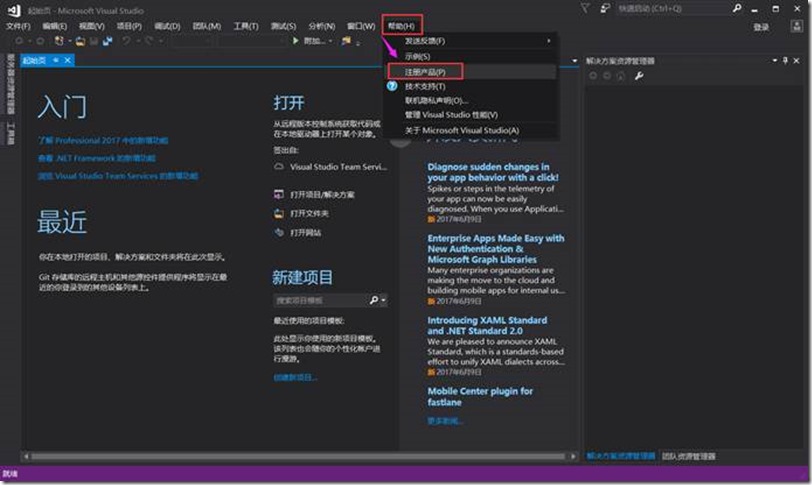Click the Professional 2017 new features link
This screenshot has height=485, width=812.
[103, 140]
